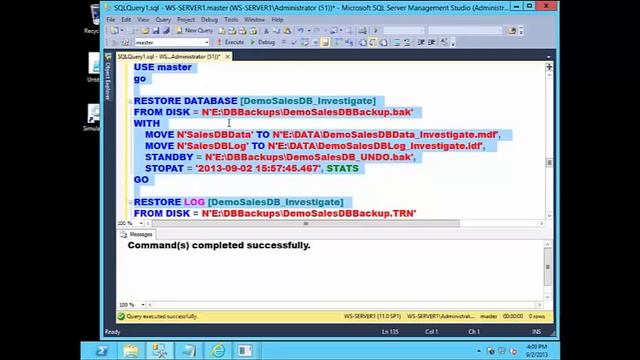Click the Comment Out Selected Lines icon
The width and height of the screenshot is (640, 360).
[397, 42]
